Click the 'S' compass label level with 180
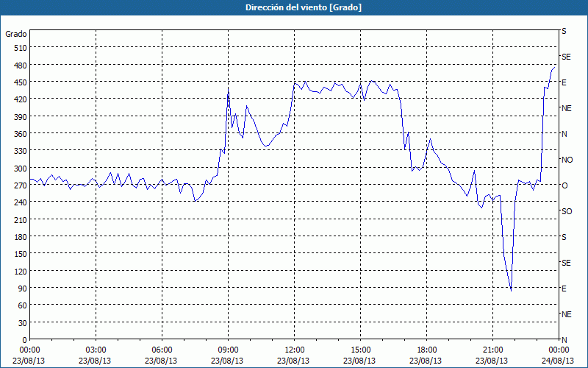This screenshot has height=368, width=588. [x=564, y=237]
